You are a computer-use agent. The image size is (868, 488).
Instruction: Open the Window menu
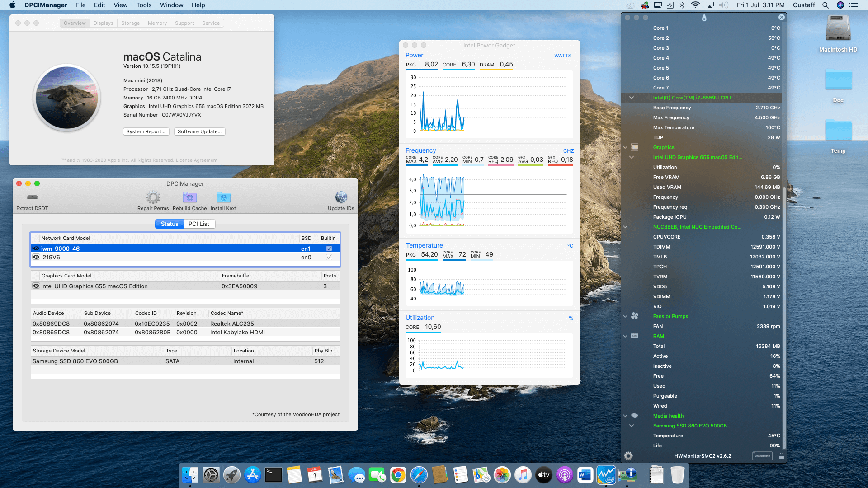[172, 5]
